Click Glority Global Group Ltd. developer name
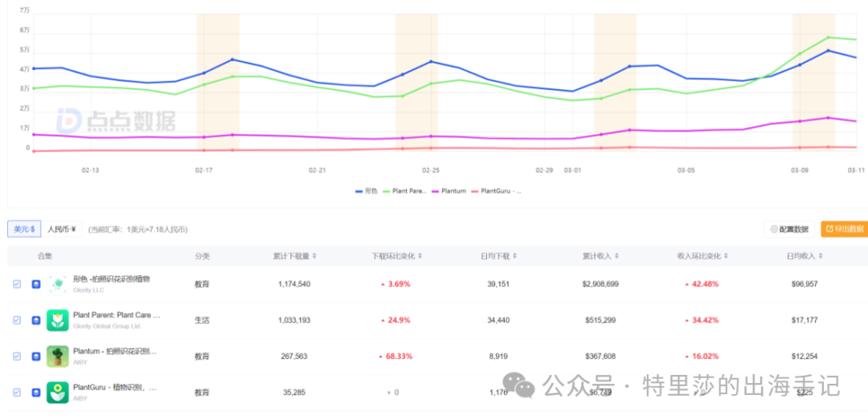Image resolution: width=868 pixels, height=420 pixels. tap(108, 327)
